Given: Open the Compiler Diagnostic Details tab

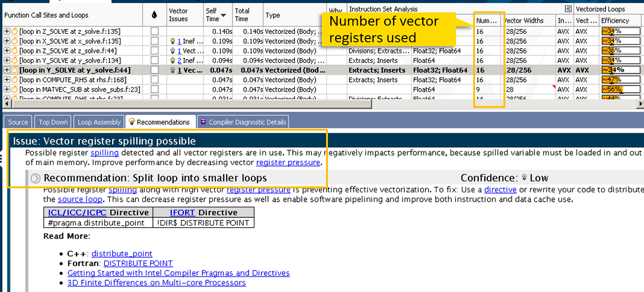Looking at the screenshot, I should coord(243,122).
